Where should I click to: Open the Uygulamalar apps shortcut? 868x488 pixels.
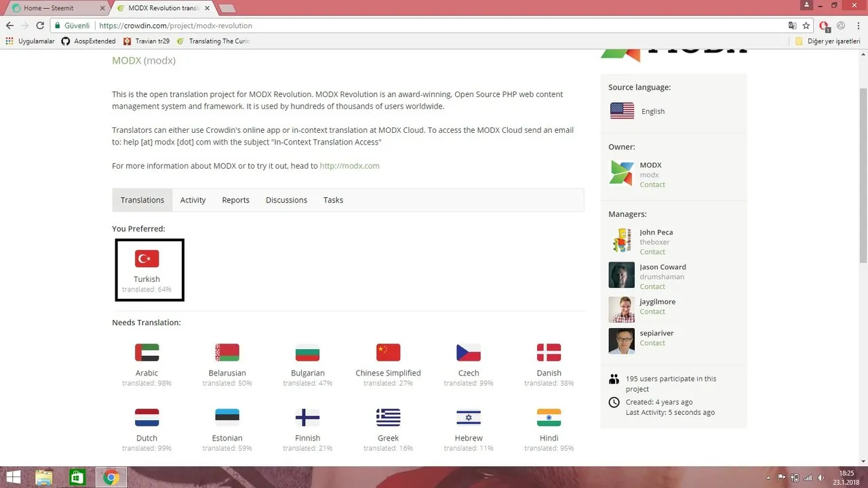(30, 41)
